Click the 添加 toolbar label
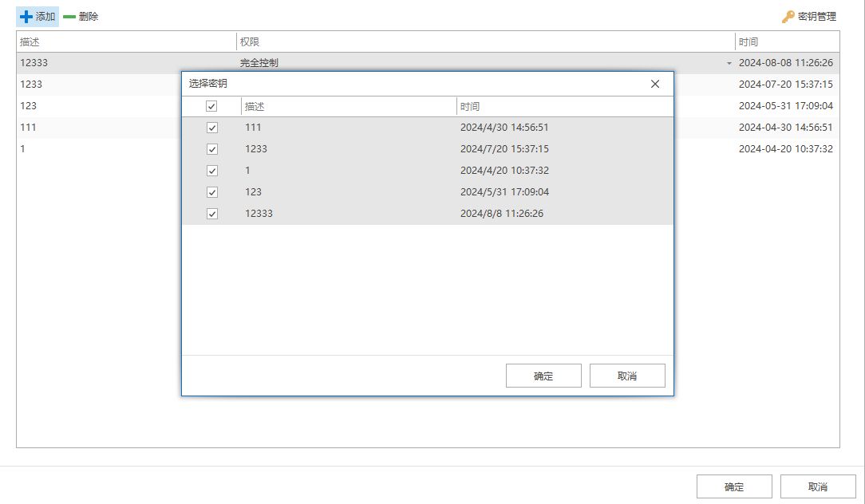 [45, 17]
